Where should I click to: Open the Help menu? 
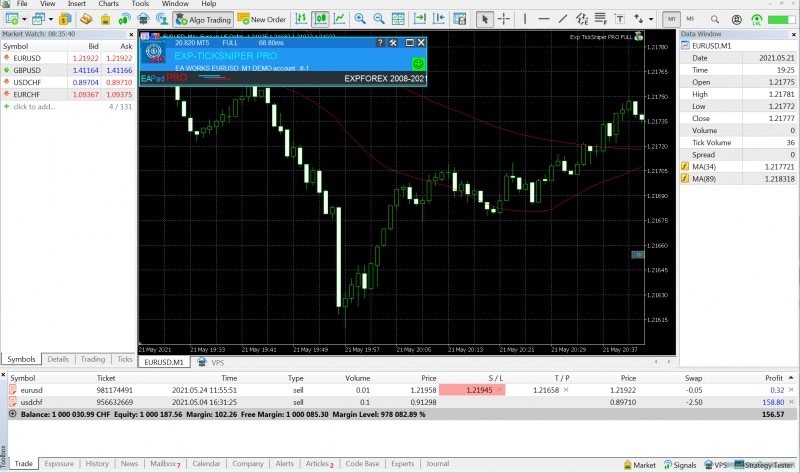coord(209,4)
